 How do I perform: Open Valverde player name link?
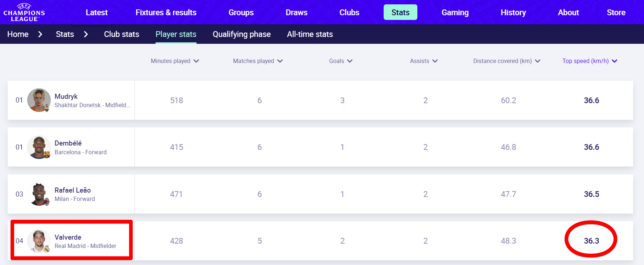68,237
